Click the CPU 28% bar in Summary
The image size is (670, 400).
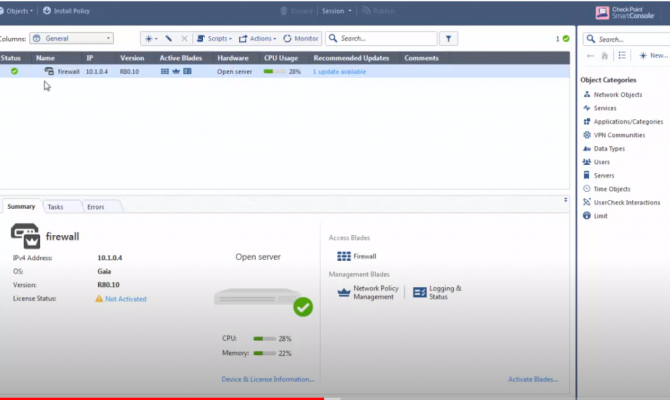(x=264, y=338)
